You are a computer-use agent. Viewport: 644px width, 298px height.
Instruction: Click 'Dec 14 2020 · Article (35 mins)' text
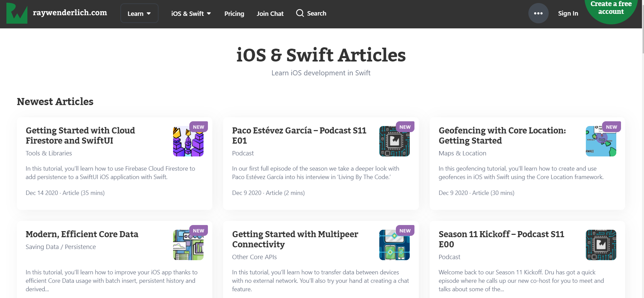click(65, 193)
